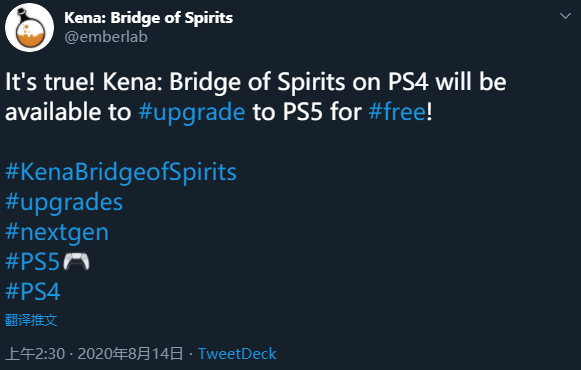Open the 上午2:30 time stamp
Viewport: 581px width, 370px height.
coord(35,354)
